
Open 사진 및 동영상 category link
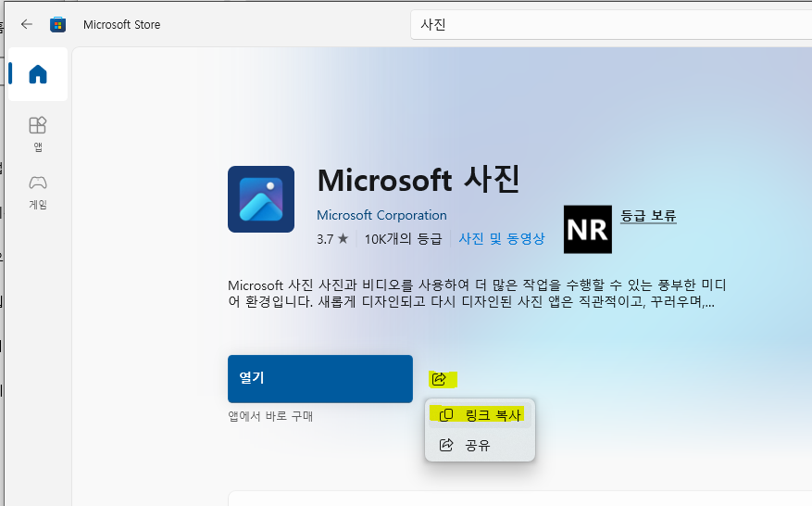pos(502,238)
